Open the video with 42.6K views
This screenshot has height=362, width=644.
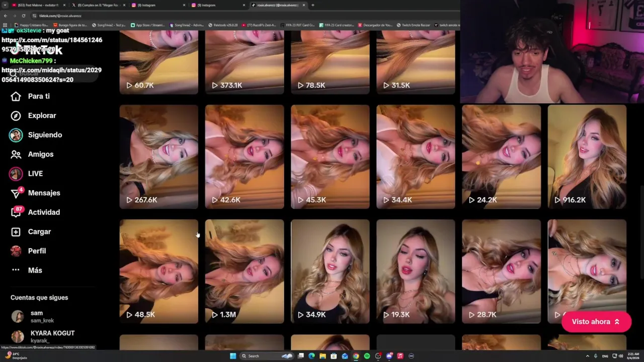tap(245, 156)
